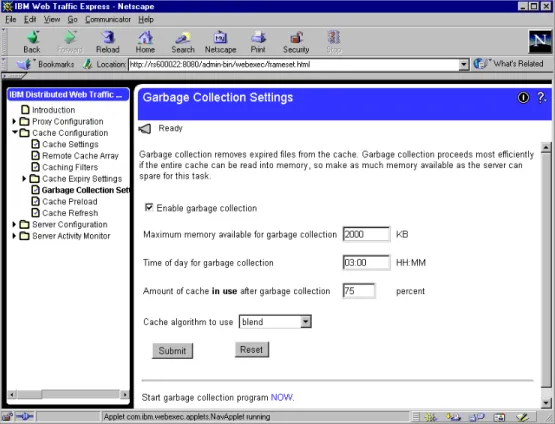The image size is (555, 424).
Task: Open the Location URL history dropdown
Action: coord(463,64)
